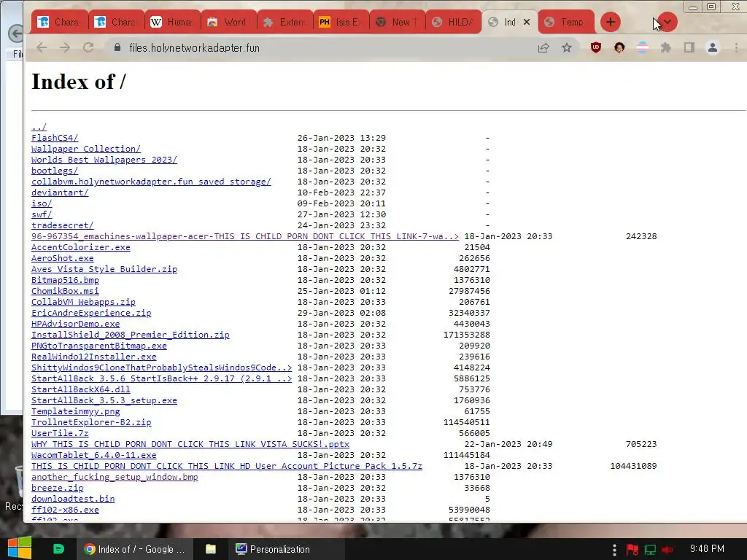Open the Extensions puzzle icon
747x560 pixels.
665,47
